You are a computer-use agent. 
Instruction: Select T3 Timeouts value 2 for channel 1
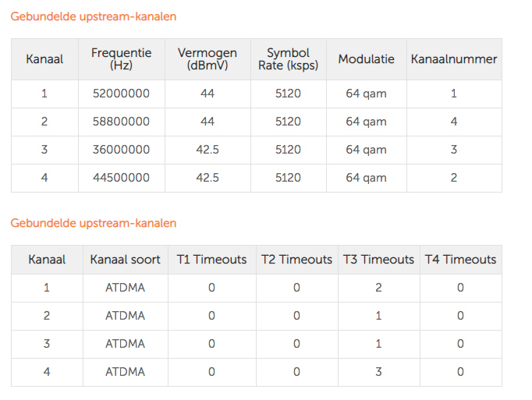pos(378,288)
